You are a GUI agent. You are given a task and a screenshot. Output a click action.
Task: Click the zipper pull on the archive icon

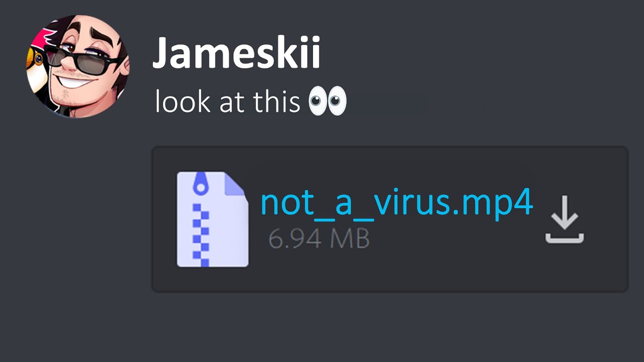[201, 185]
